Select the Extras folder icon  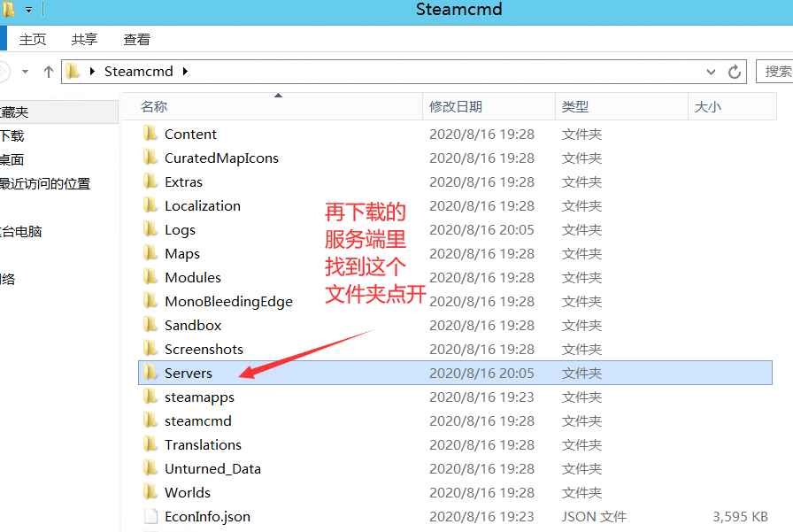tap(150, 181)
